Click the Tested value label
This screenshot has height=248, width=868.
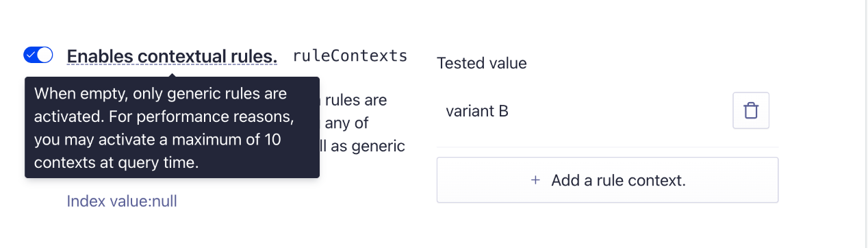coord(482,63)
